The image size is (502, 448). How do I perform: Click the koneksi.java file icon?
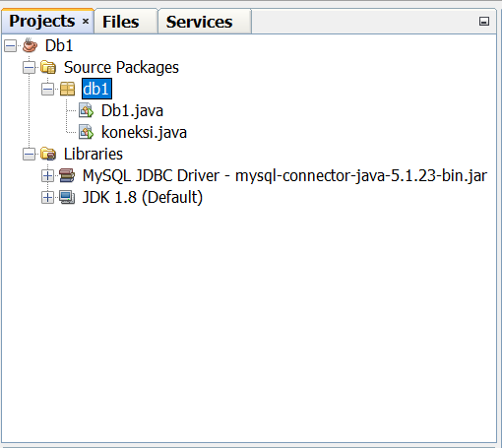pyautogui.click(x=86, y=132)
